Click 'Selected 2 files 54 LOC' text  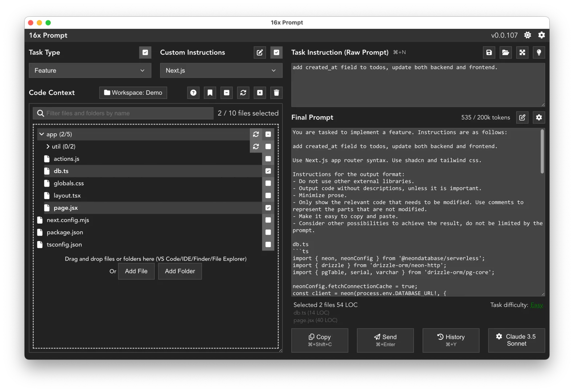[x=325, y=305]
